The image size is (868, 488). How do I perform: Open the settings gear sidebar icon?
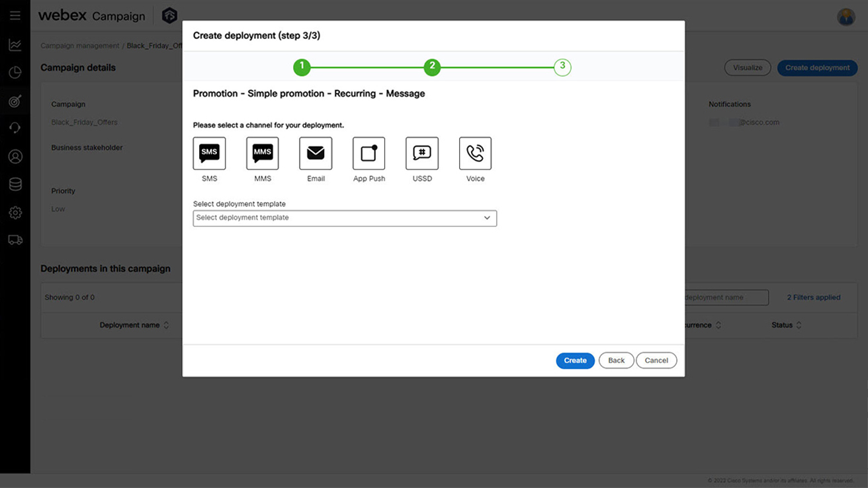point(15,213)
